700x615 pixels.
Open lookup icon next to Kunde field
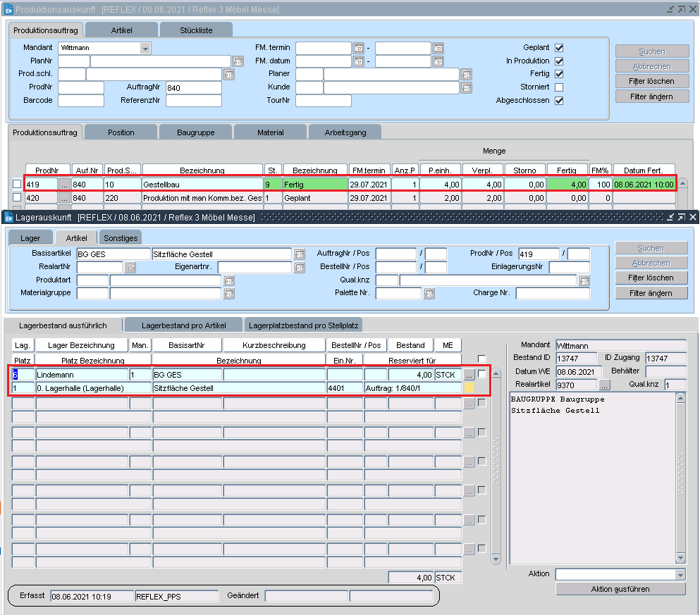pos(466,88)
